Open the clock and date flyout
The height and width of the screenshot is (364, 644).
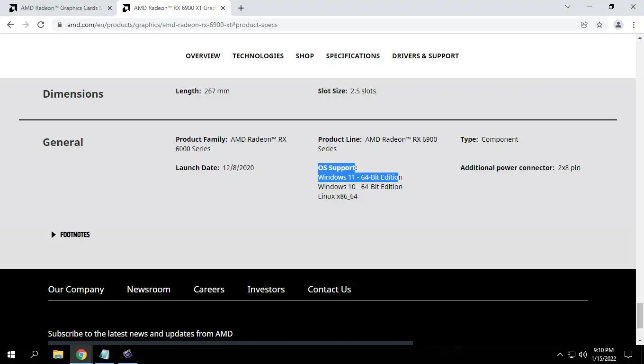pyautogui.click(x=603, y=354)
